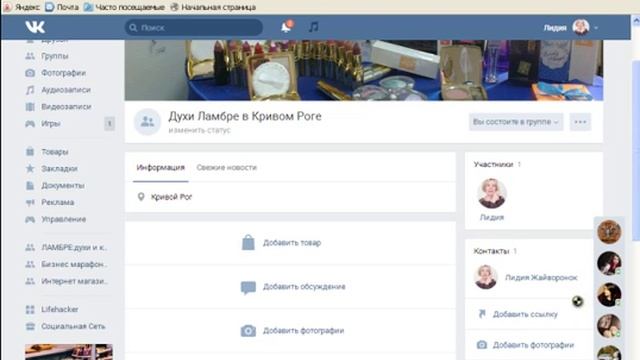Open the Почта bookmark in browser bar
Image resolution: width=640 pixels, height=360 pixels.
pyautogui.click(x=62, y=7)
